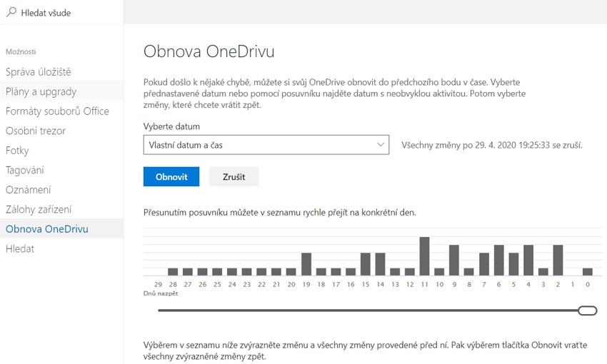
Task: Click the bar for day 4
Action: pos(528,260)
